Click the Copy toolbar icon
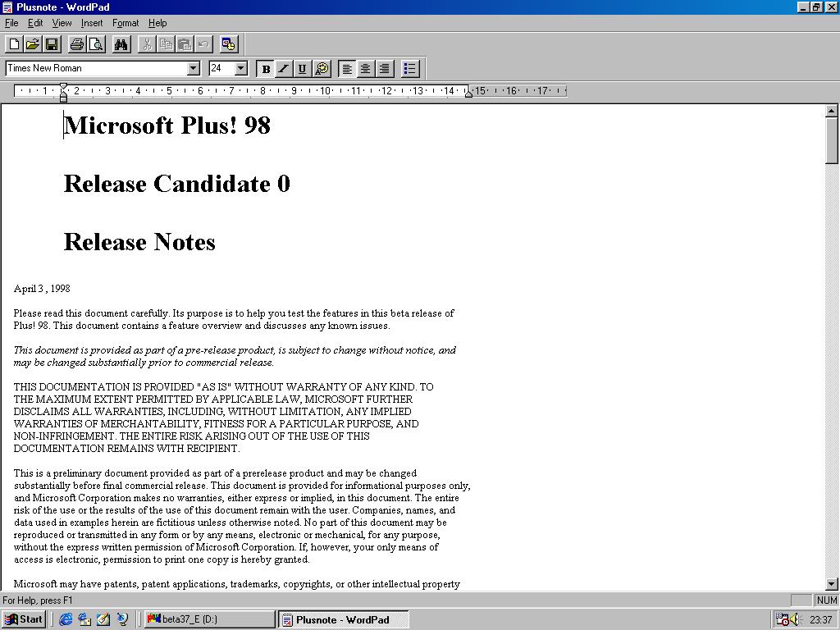This screenshot has height=630, width=840. (166, 44)
